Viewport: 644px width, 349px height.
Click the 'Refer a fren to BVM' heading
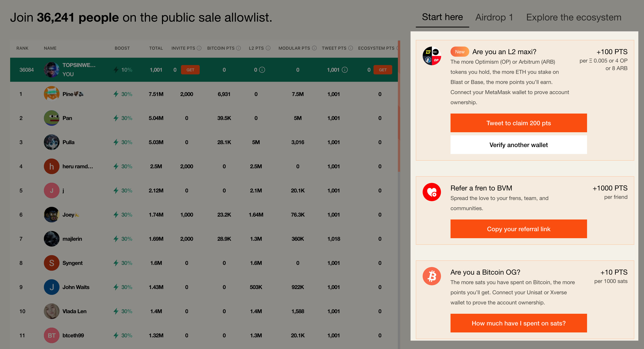tap(481, 188)
